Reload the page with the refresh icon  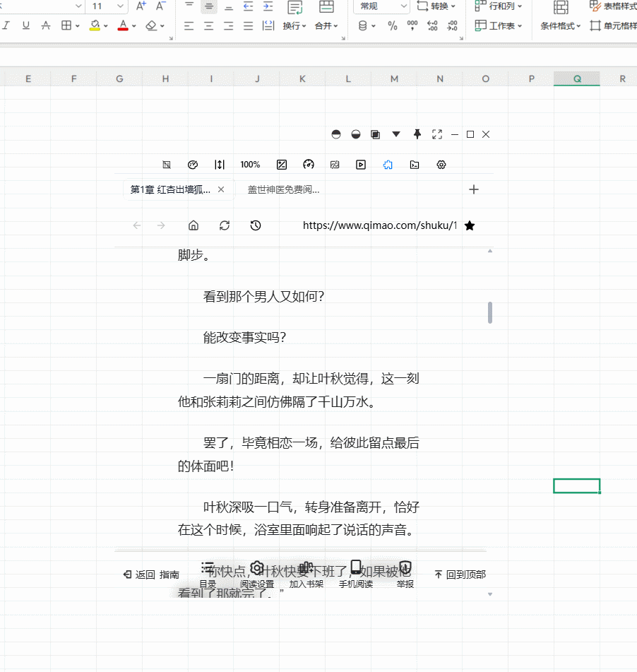[225, 225]
